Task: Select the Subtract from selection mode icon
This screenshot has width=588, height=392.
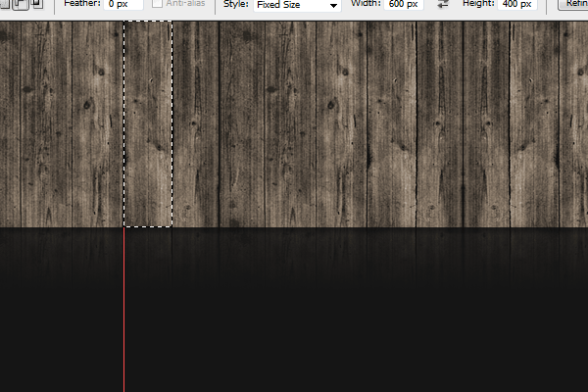Action: (x=22, y=4)
